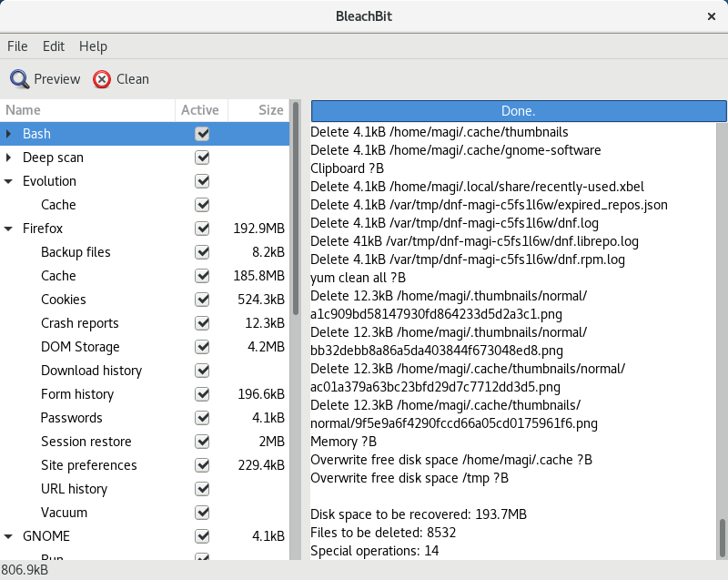Toggle Site preferences checkbox

pyautogui.click(x=202, y=465)
